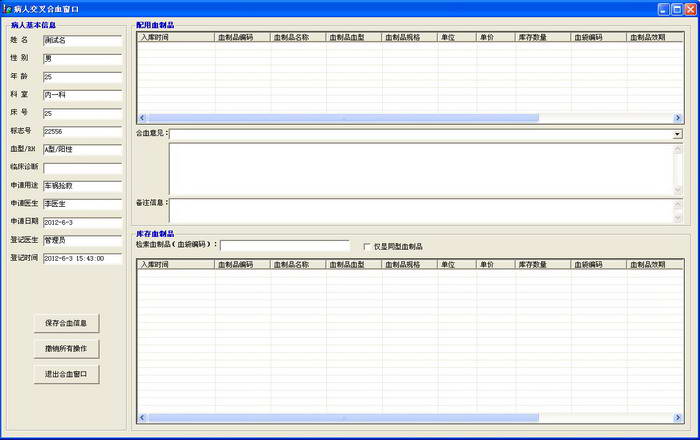Click the 登记时间 field with 15:43:00
The width and height of the screenshot is (700, 440).
click(x=83, y=259)
